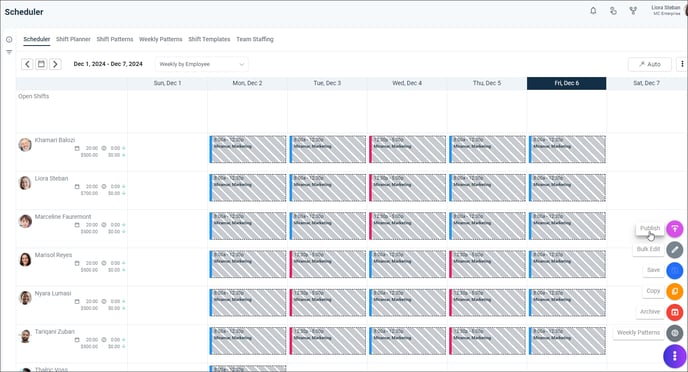This screenshot has width=688, height=372.
Task: Select the Wed, Dec 4 column header
Action: click(x=407, y=83)
